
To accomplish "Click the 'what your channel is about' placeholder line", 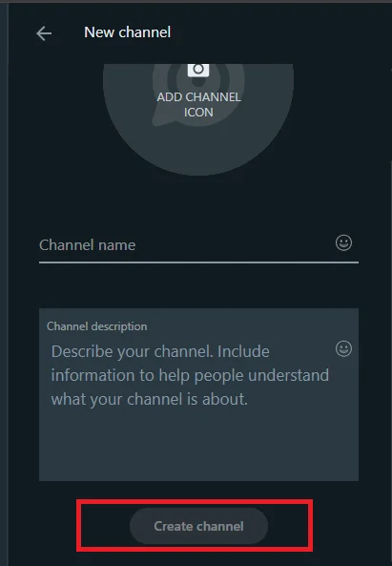I will pyautogui.click(x=150, y=399).
